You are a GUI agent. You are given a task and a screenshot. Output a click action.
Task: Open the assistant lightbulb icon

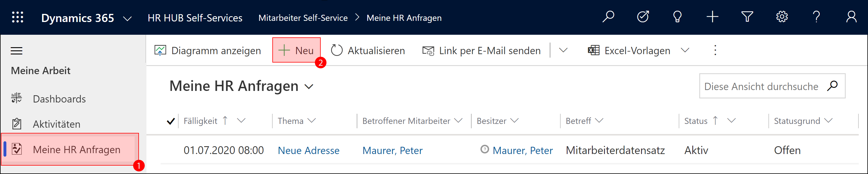click(x=677, y=17)
